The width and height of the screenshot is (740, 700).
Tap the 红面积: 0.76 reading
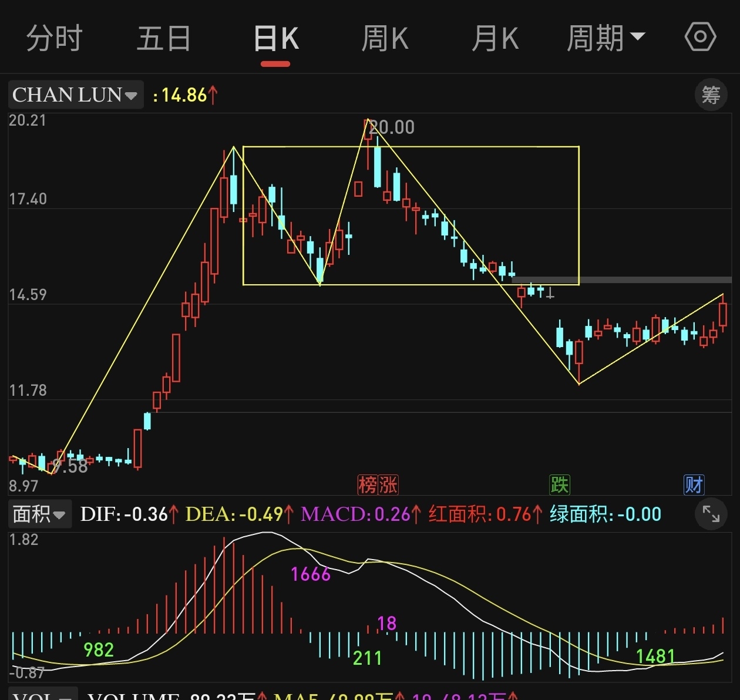coord(485,514)
